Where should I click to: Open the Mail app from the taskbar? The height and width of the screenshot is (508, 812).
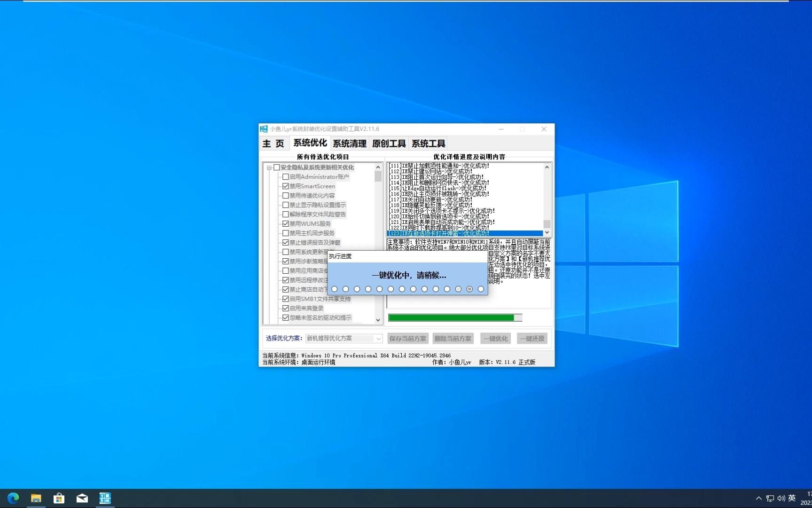82,498
